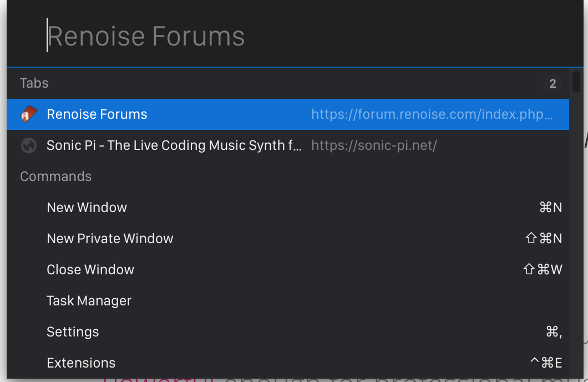This screenshot has width=588, height=382.
Task: Click the sonic-pi.net URL text
Action: pos(374,145)
